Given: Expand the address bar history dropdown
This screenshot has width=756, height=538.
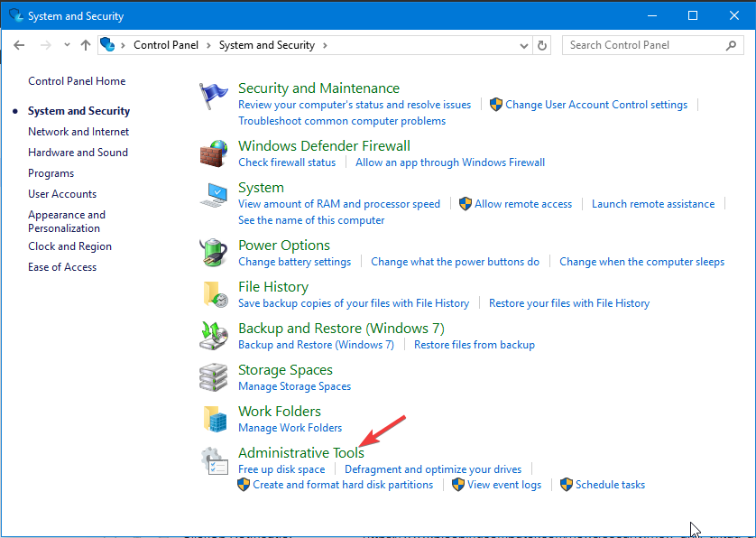Looking at the screenshot, I should click(523, 46).
